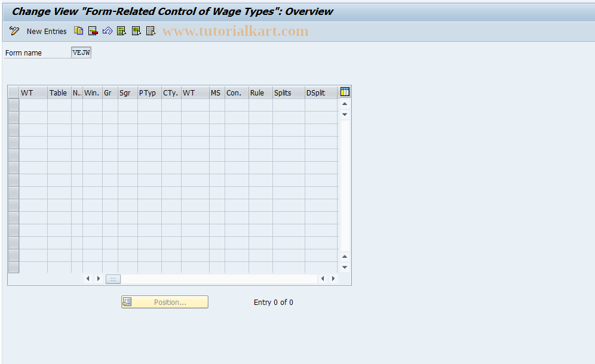Click the Select Block icon
595x364 pixels.
coord(136,31)
